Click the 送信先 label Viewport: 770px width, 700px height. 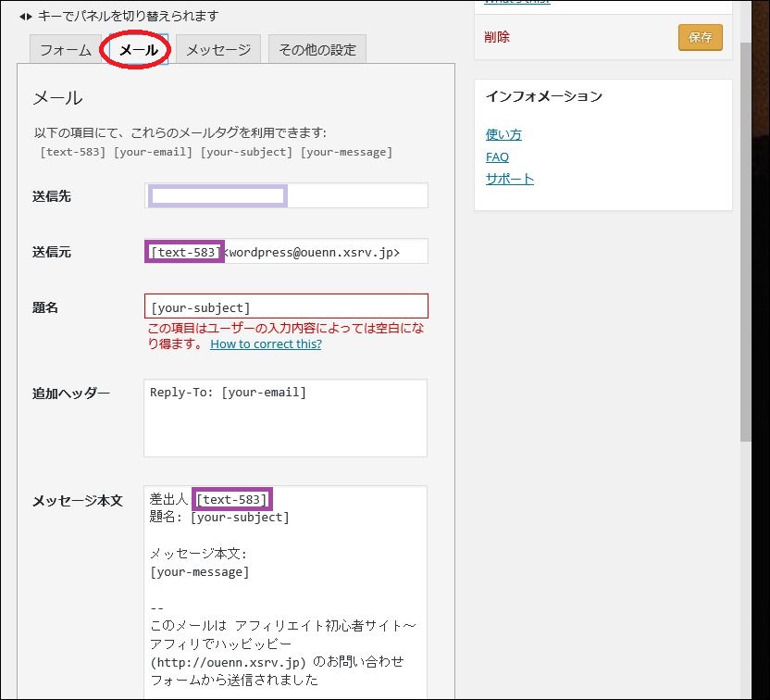[x=52, y=196]
